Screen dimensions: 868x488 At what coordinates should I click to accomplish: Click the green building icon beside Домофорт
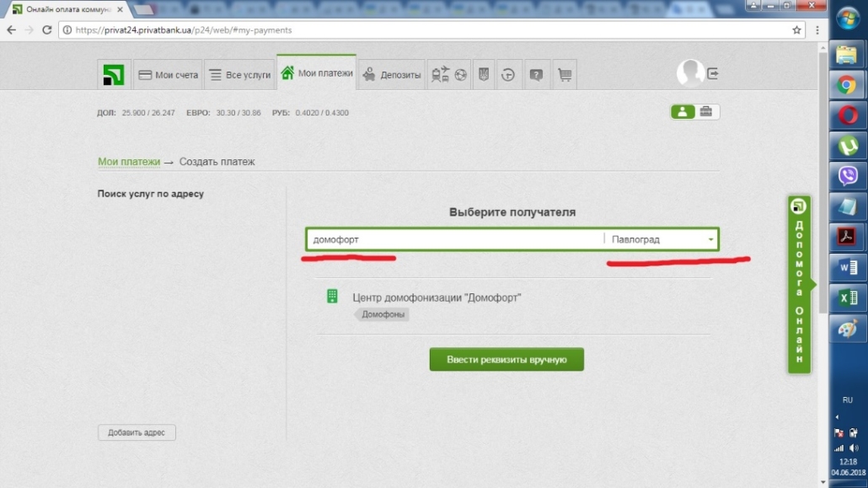[x=332, y=297]
